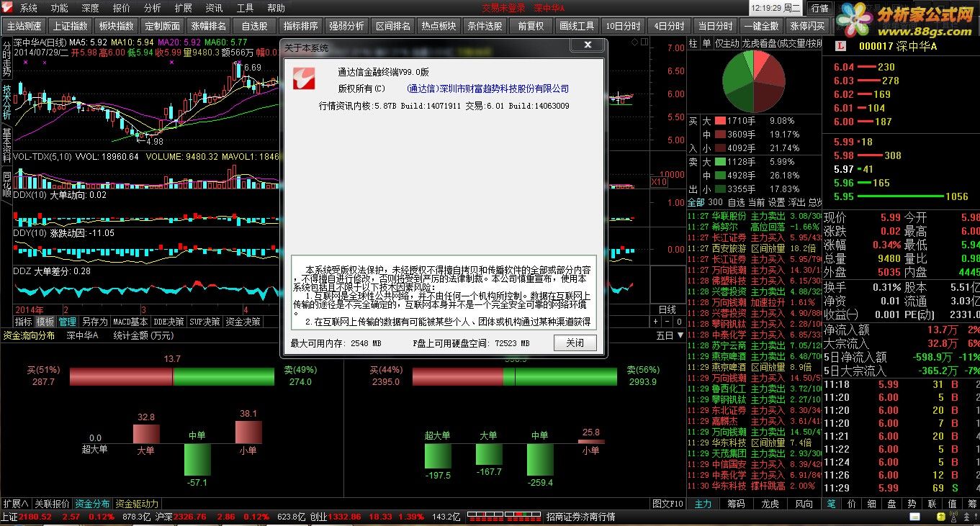Expand the 扩展 panel toggle

pos(16,504)
